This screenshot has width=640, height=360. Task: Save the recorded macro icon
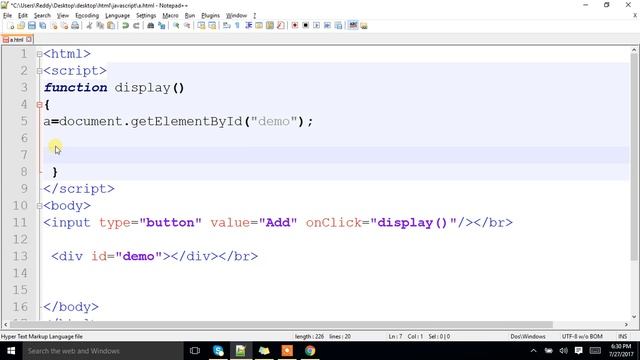(x=338, y=26)
